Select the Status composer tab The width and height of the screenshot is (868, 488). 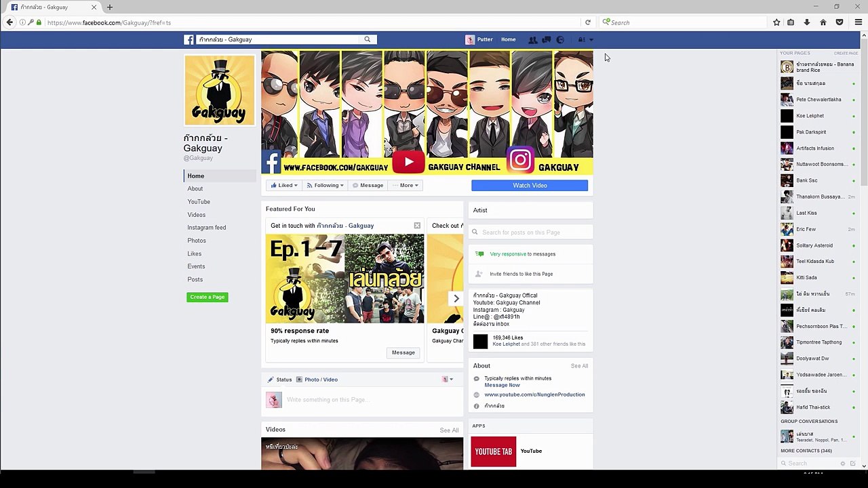[x=279, y=380]
